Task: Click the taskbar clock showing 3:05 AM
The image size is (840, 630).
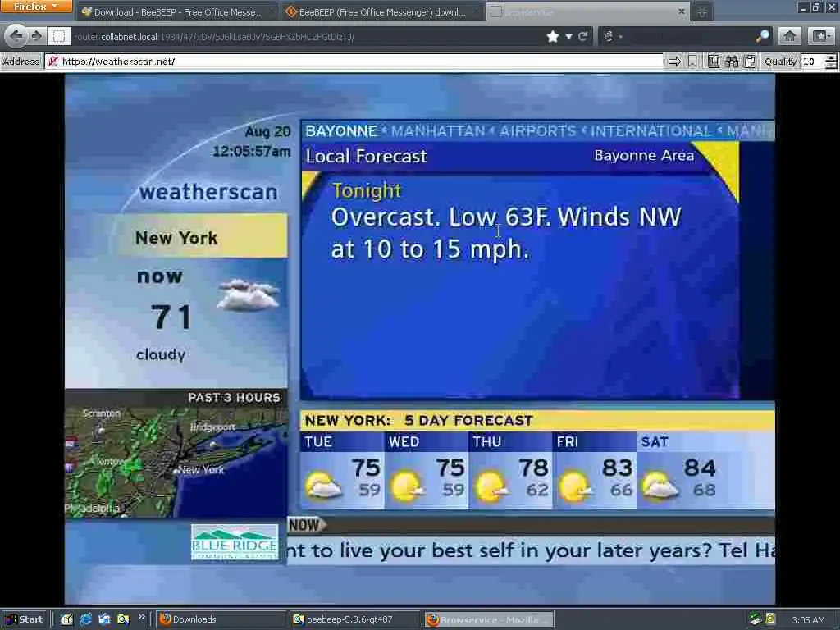Action: 808,620
